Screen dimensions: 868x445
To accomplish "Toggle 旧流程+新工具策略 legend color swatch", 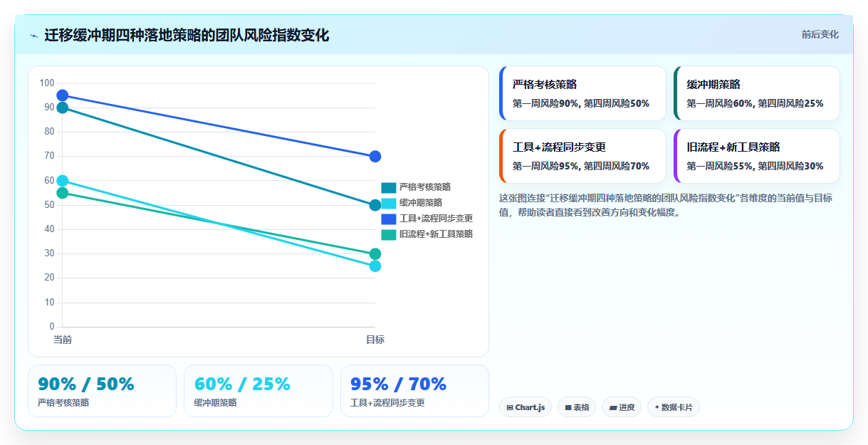I will (389, 234).
